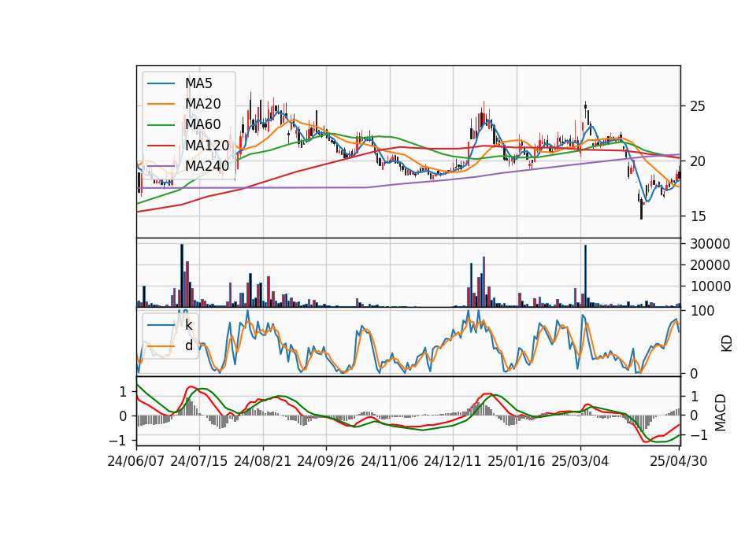Click the volume axis value 10000
The height and width of the screenshot is (543, 756).
click(x=710, y=286)
